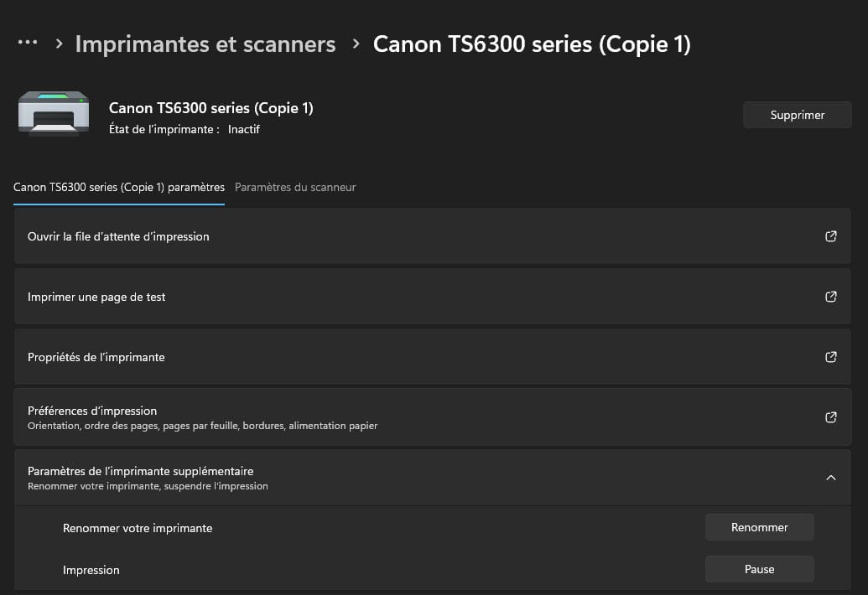The width and height of the screenshot is (868, 595).
Task: Remove printer with Supprimer button
Action: [798, 115]
